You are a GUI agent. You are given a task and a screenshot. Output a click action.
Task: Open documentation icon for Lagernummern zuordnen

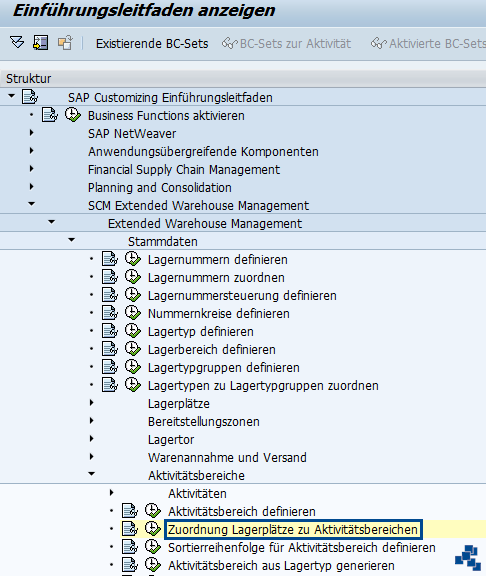109,277
